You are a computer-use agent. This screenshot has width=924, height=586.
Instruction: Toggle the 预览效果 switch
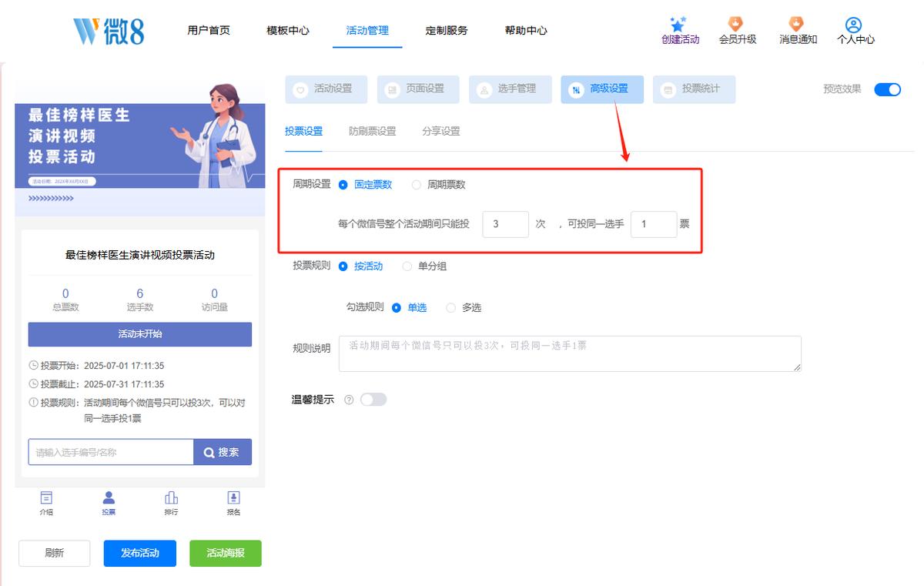[x=887, y=89]
